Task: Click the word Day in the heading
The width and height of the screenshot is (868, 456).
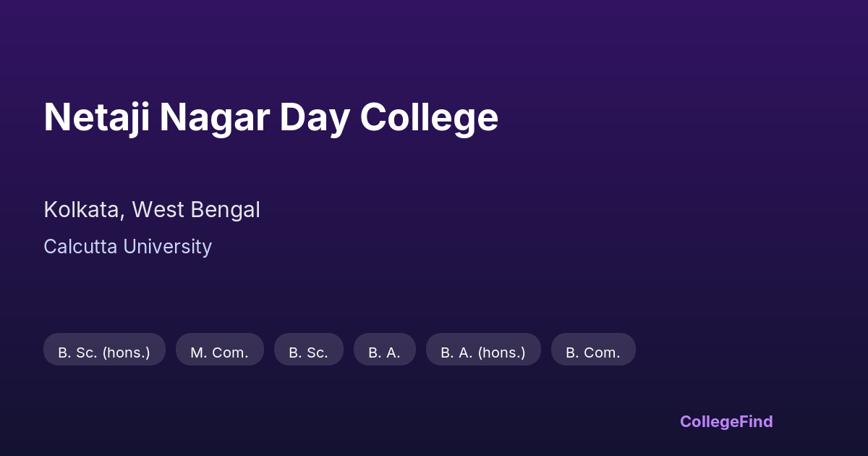Action: coord(314,117)
